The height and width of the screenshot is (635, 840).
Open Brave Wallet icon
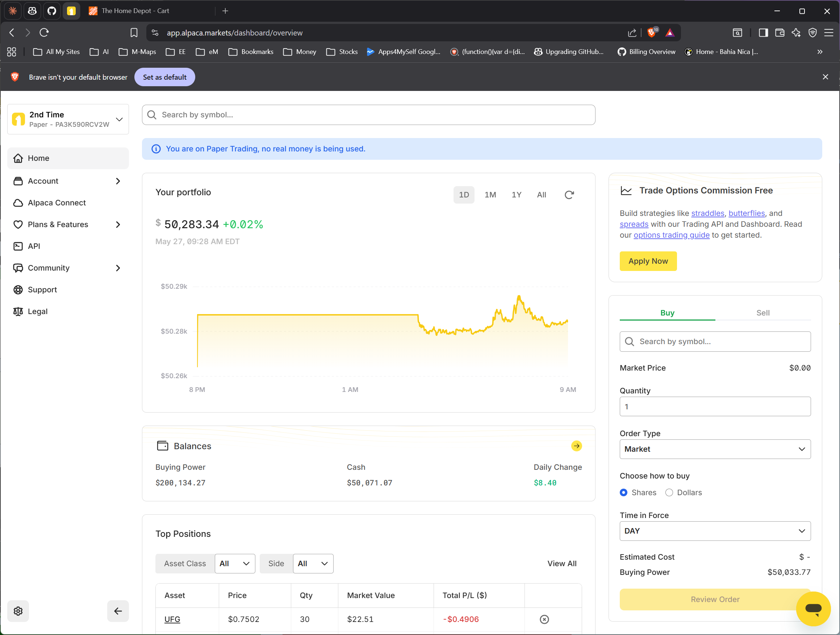pos(780,33)
